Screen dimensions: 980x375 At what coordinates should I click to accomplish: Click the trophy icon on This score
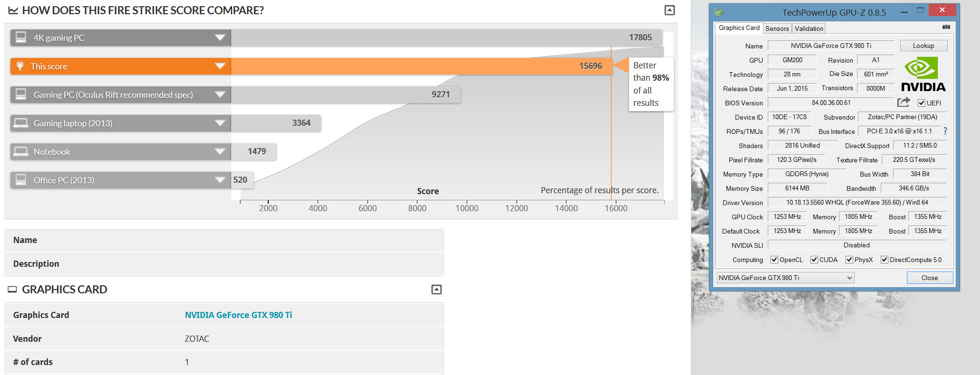[x=20, y=66]
